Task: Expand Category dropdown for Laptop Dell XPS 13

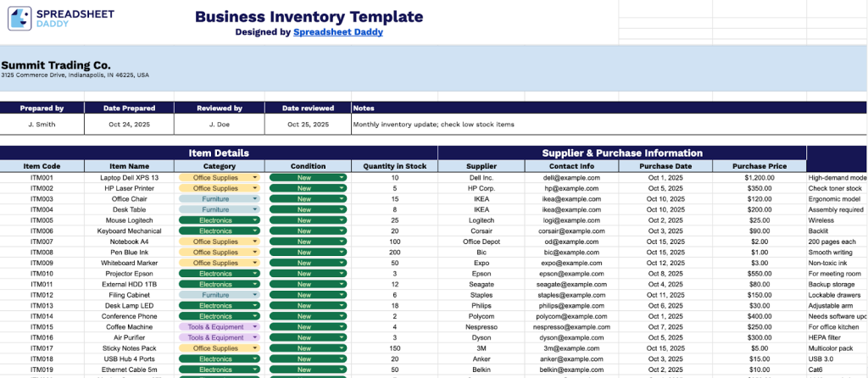Action: [255, 178]
